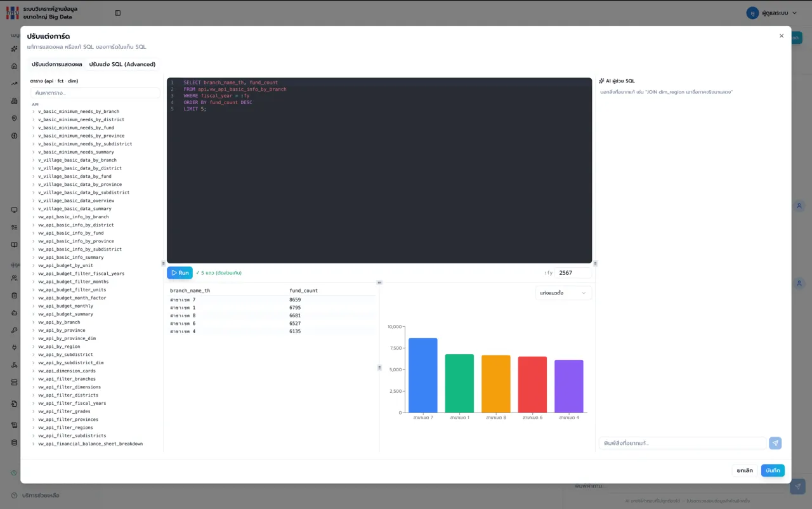The height and width of the screenshot is (509, 812).
Task: Click the key icon in background sidebar
Action: click(x=15, y=330)
